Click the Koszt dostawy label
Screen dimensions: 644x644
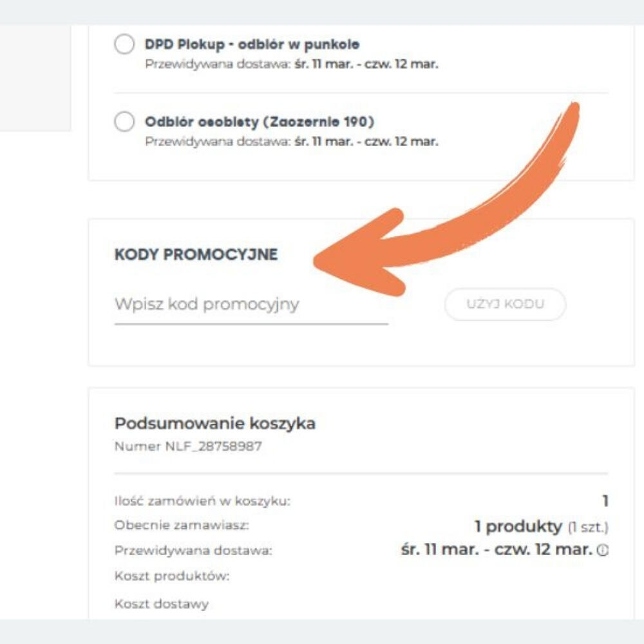[x=162, y=604]
